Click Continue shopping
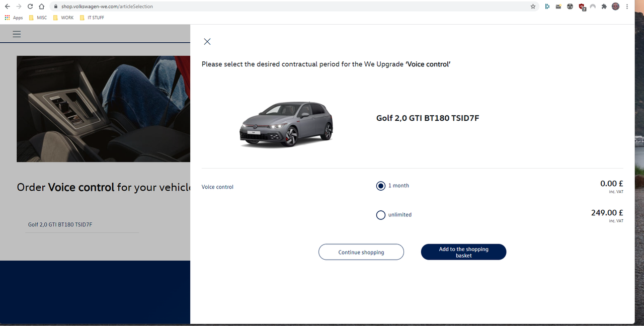Viewport: 644px width, 326px height. coord(361,252)
